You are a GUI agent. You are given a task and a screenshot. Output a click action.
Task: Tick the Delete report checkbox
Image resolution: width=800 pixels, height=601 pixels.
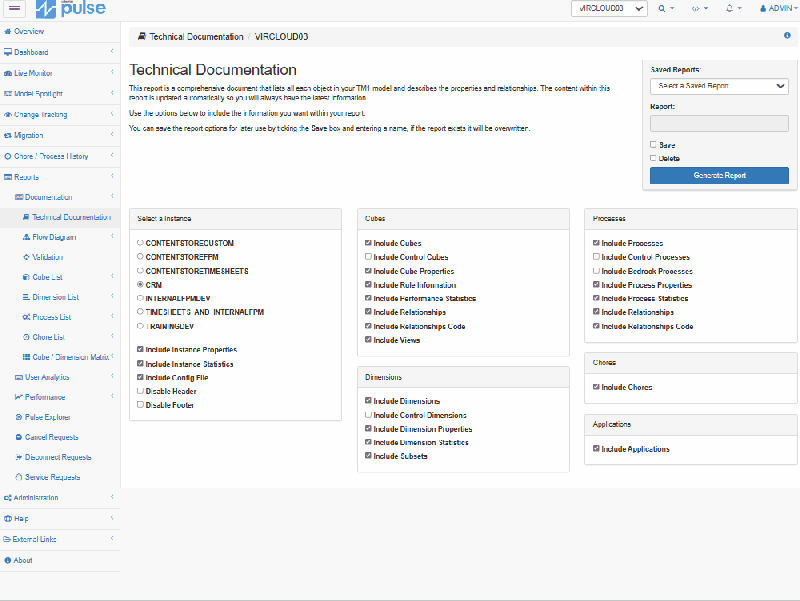tap(653, 158)
